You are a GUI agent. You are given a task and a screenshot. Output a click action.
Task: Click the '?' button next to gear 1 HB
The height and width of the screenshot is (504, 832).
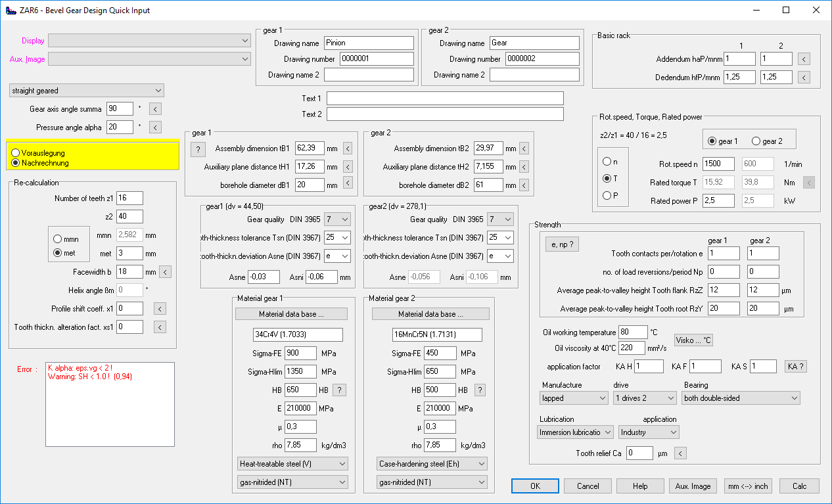(339, 390)
